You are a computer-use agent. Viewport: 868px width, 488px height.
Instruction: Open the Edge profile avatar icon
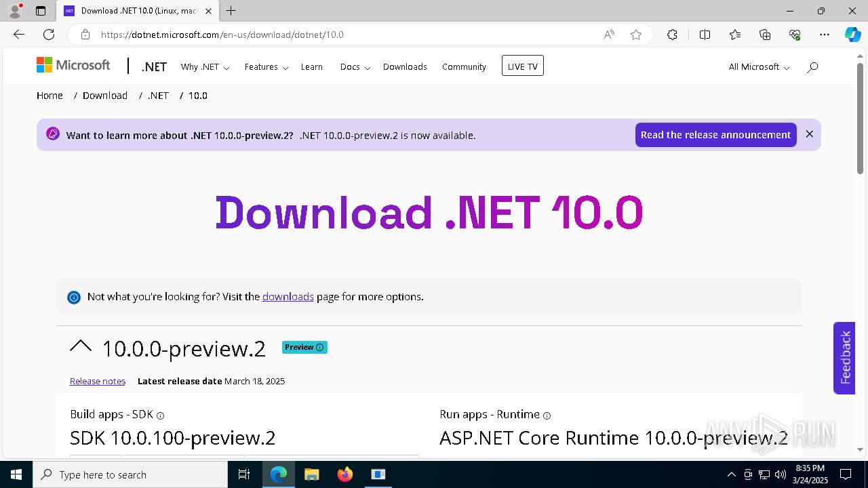click(15, 11)
